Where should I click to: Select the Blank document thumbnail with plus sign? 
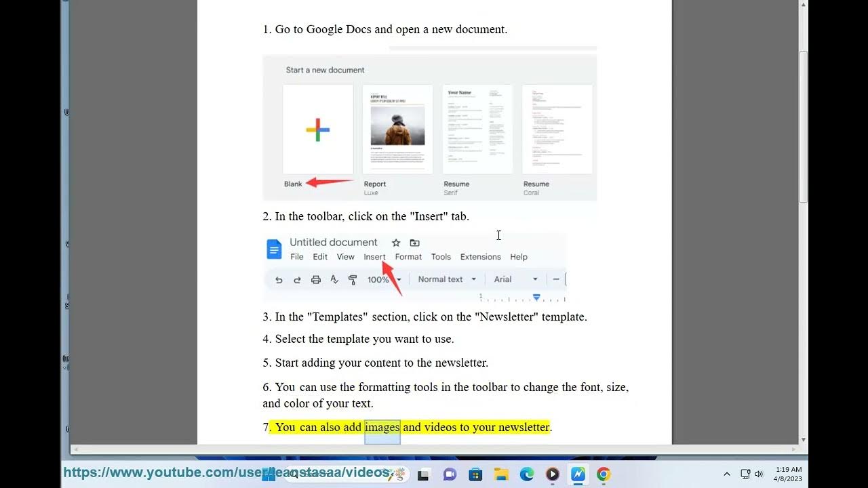pyautogui.click(x=318, y=129)
